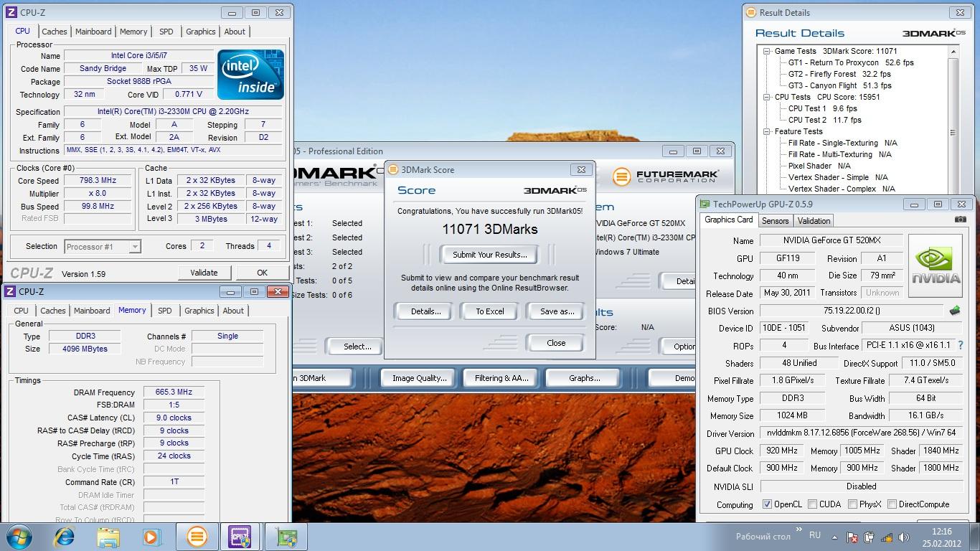Switch to the GPU-Z taskbar button
The image size is (980, 551).
pyautogui.click(x=286, y=537)
